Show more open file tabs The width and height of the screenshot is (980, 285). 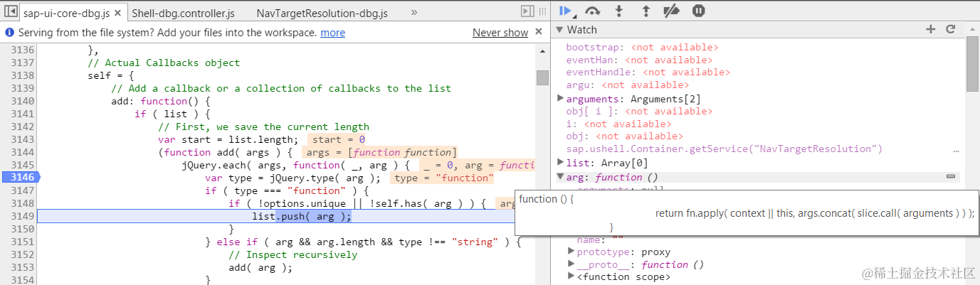[414, 12]
